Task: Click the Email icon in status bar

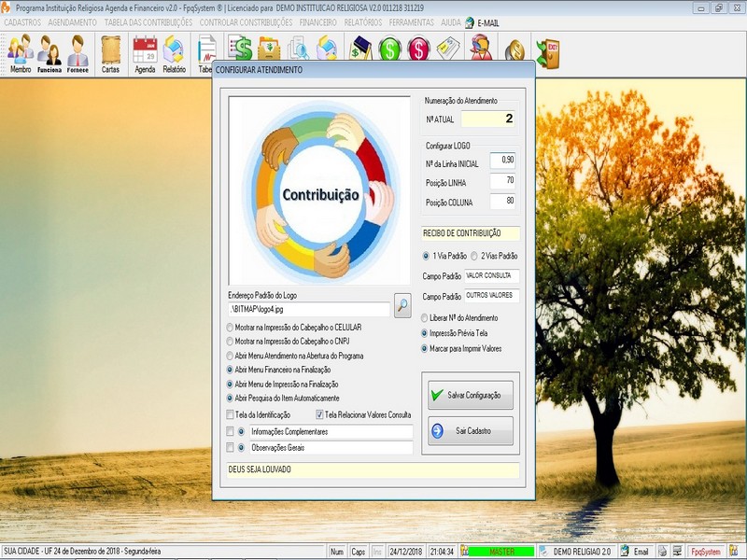Action: tap(625, 551)
